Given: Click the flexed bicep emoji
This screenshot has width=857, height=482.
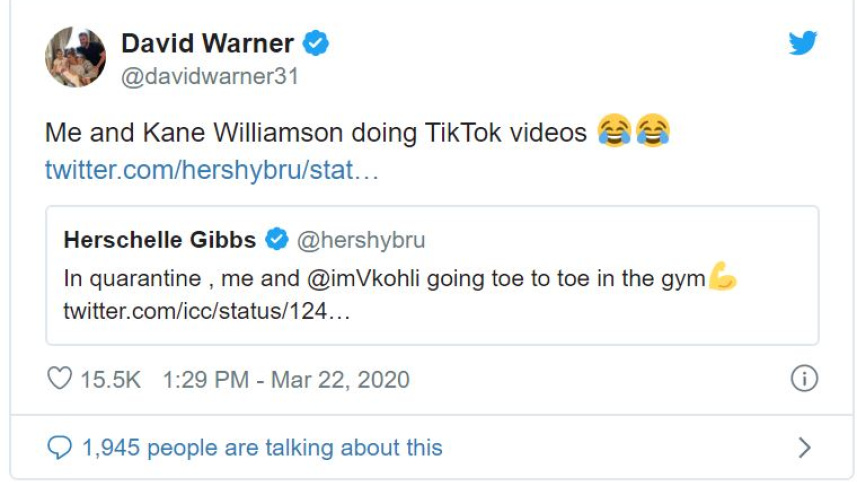Looking at the screenshot, I should [722, 277].
